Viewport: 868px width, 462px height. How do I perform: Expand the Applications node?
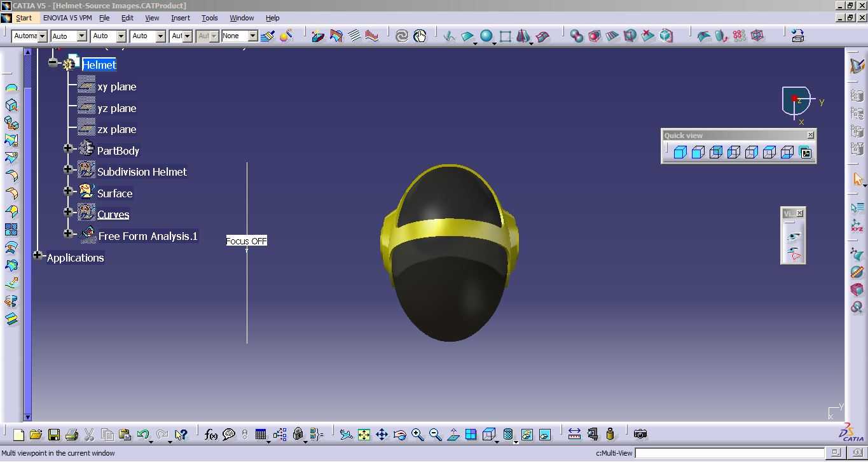pyautogui.click(x=38, y=255)
